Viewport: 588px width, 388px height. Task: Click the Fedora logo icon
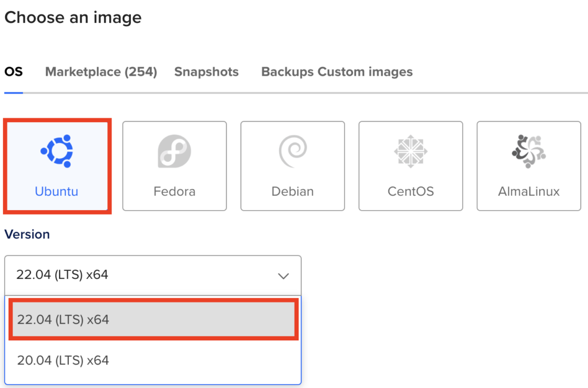tap(174, 152)
